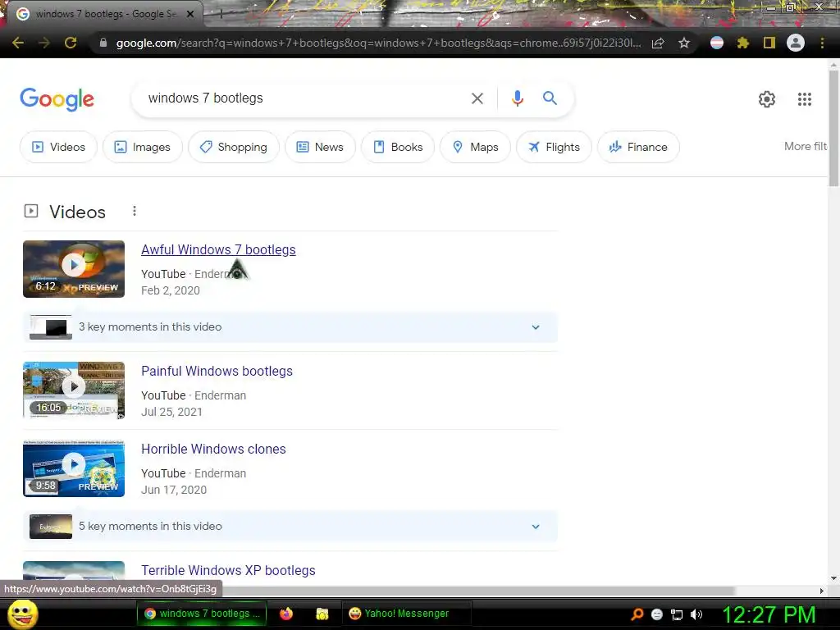Go back using the browser back arrow

pos(18,43)
